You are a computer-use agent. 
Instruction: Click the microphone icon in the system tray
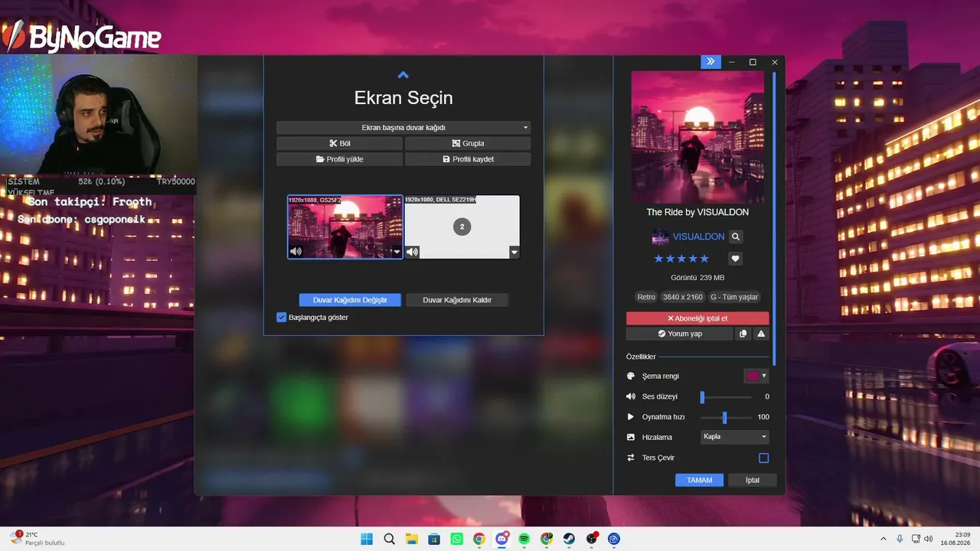point(900,539)
